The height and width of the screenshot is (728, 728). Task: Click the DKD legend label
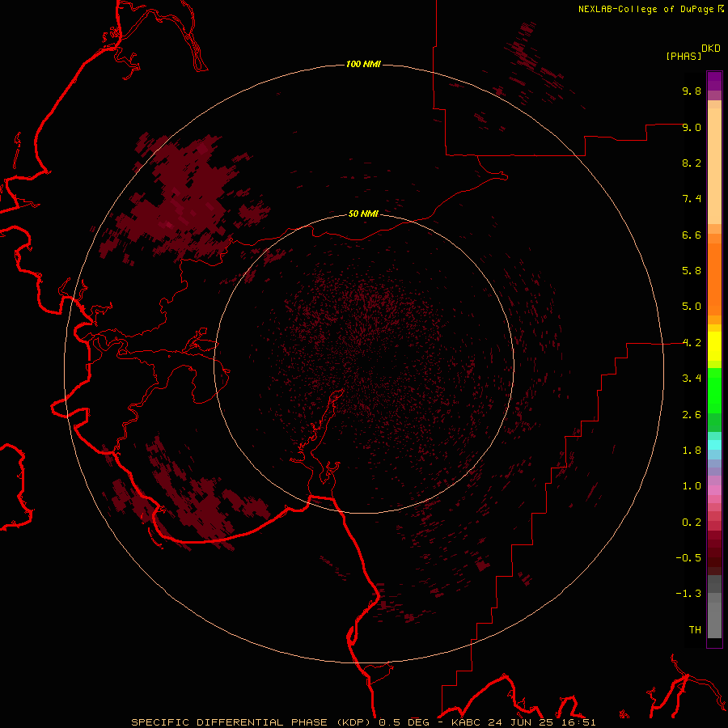711,49
